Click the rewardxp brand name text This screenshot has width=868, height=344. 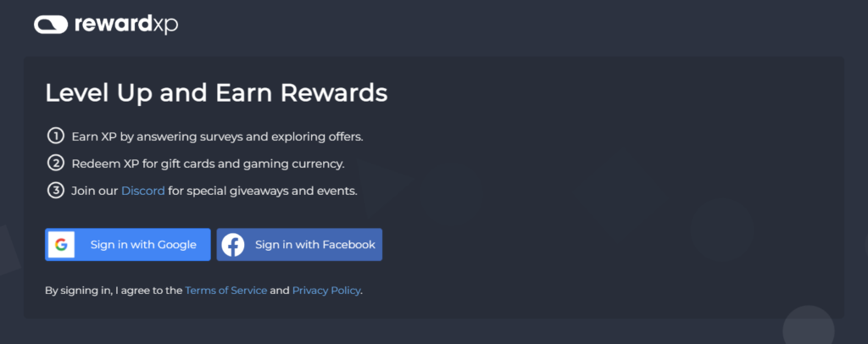[x=126, y=25]
